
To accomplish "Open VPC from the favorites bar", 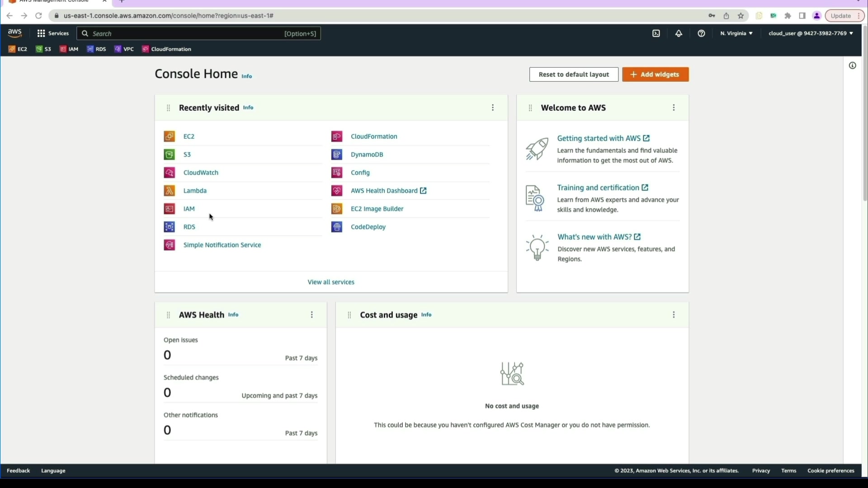I will coord(124,49).
